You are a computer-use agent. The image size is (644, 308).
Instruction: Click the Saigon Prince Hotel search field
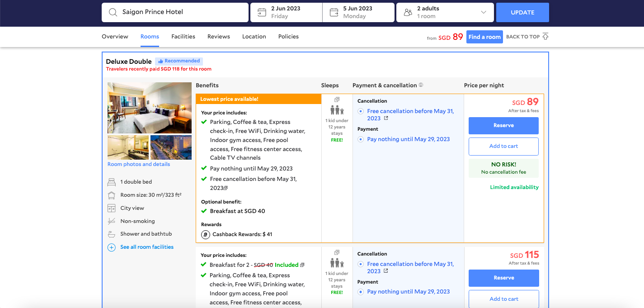coord(175,12)
